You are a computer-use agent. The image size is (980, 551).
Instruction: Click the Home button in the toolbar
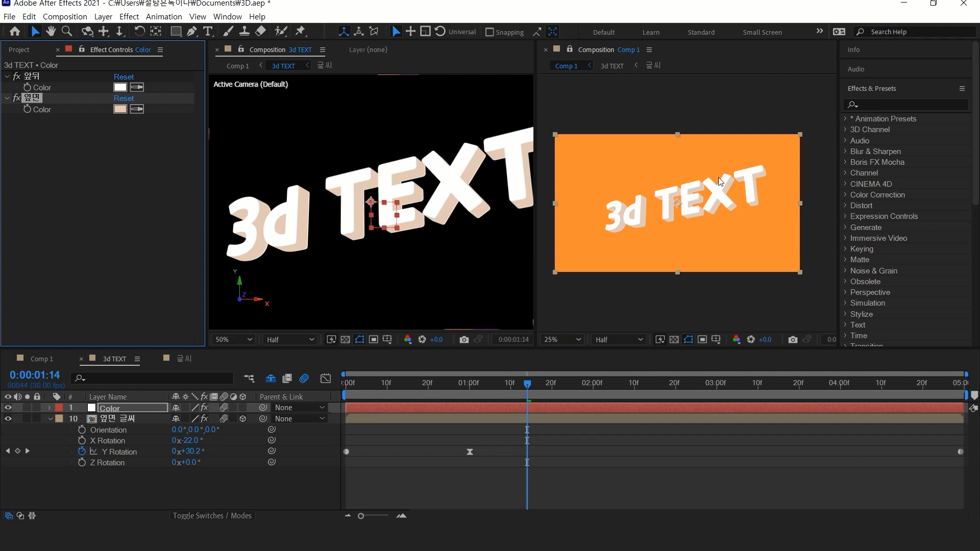[15, 32]
